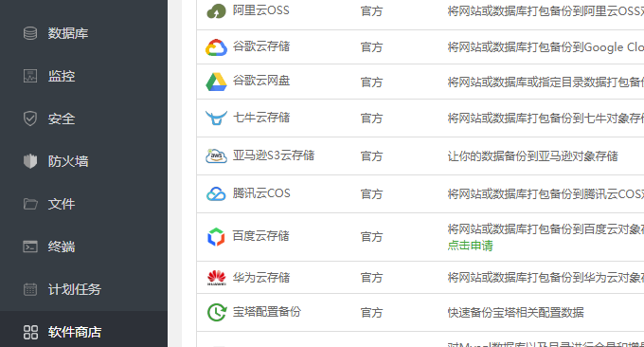Click the Google Cloud storage icon
This screenshot has height=347, width=644.
(216, 47)
